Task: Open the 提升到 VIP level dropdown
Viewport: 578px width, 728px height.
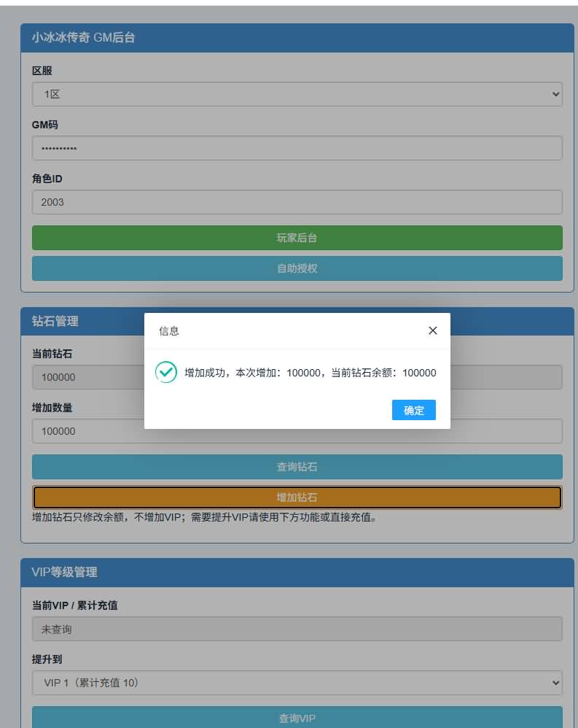Action: (297, 683)
